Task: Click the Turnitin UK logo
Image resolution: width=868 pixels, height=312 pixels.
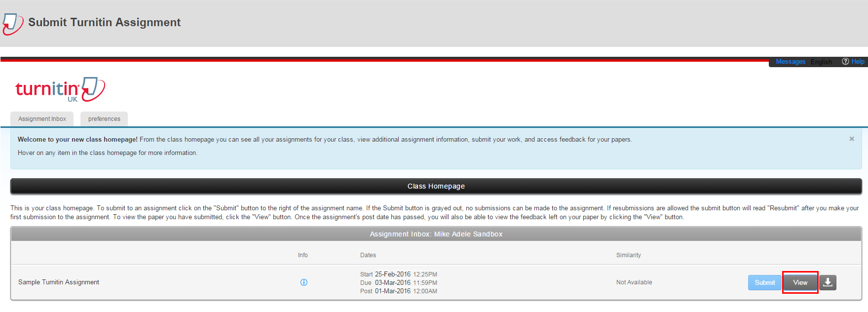Action: point(60,89)
